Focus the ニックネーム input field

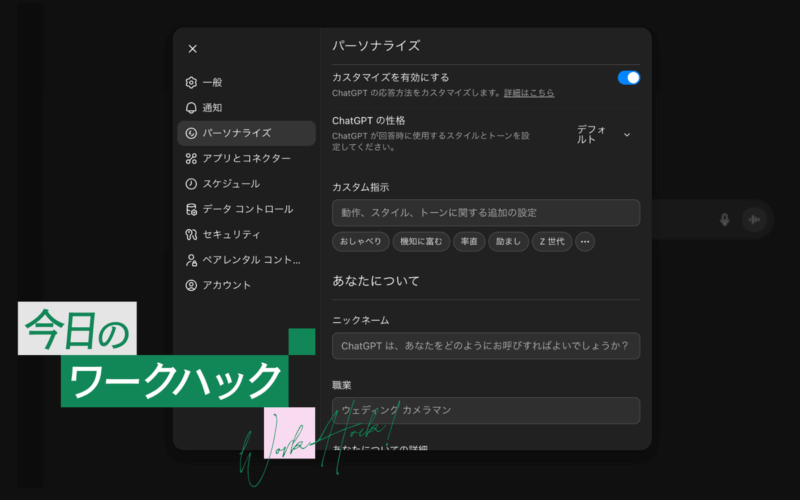click(x=485, y=346)
